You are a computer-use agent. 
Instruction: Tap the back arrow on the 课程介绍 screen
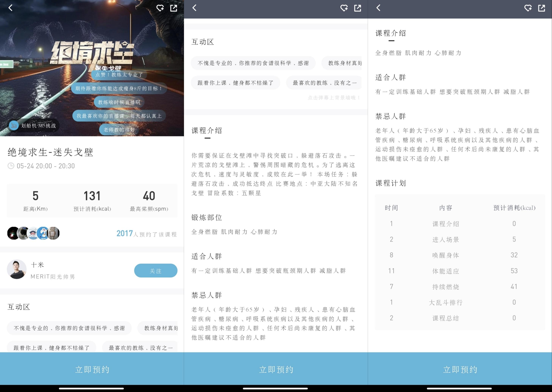point(379,8)
